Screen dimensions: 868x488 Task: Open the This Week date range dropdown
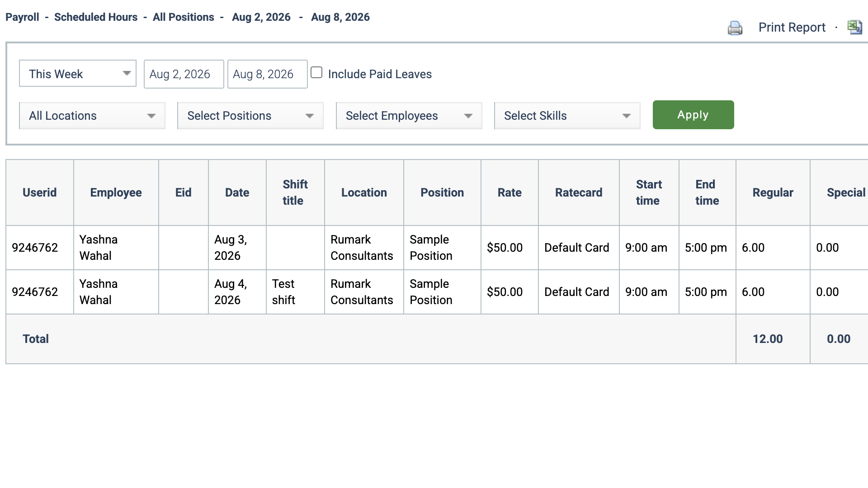pos(78,73)
